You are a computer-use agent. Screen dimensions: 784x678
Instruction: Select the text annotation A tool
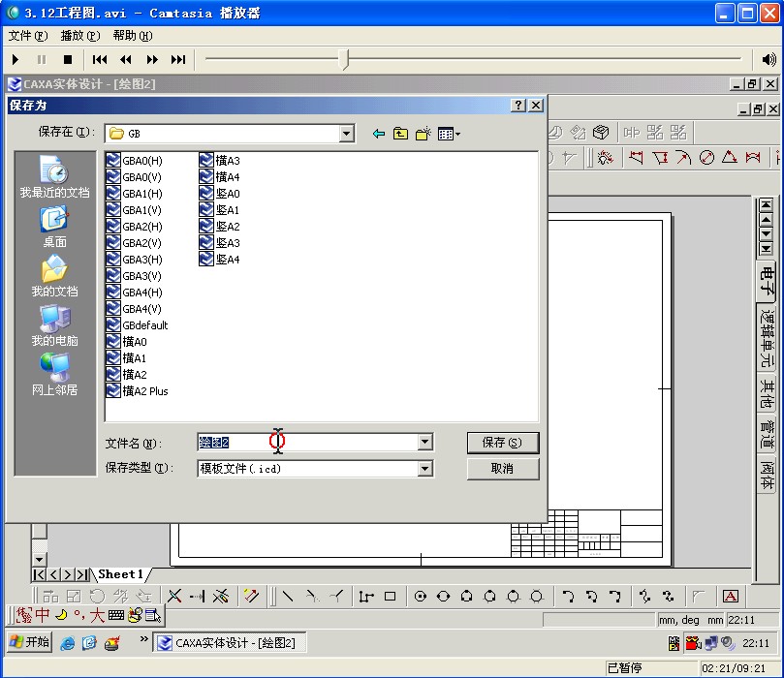[731, 596]
